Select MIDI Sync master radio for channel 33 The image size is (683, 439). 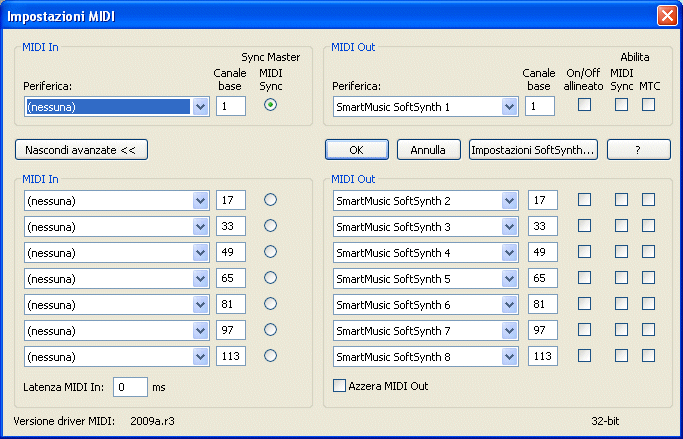point(270,226)
